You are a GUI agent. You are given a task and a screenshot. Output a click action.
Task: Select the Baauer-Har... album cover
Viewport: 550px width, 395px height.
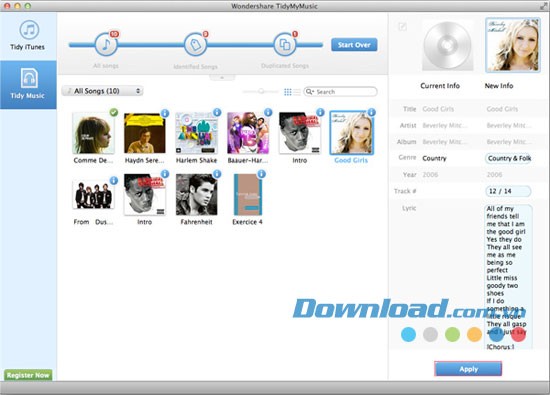point(248,133)
